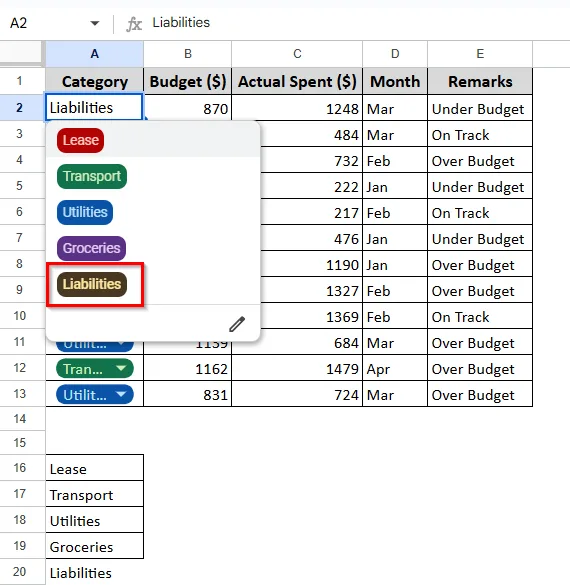570x585 pixels.
Task: Click the Name Box showing A2
Action: (19, 23)
